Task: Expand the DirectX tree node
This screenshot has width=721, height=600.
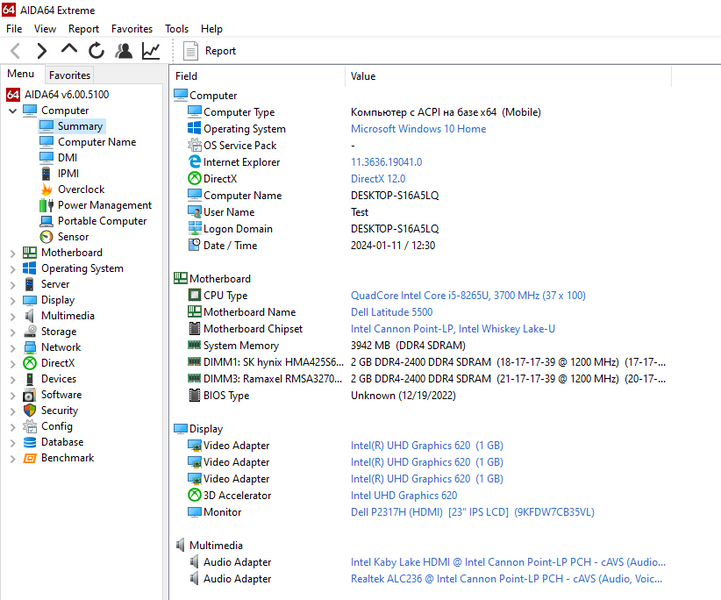Action: [13, 364]
